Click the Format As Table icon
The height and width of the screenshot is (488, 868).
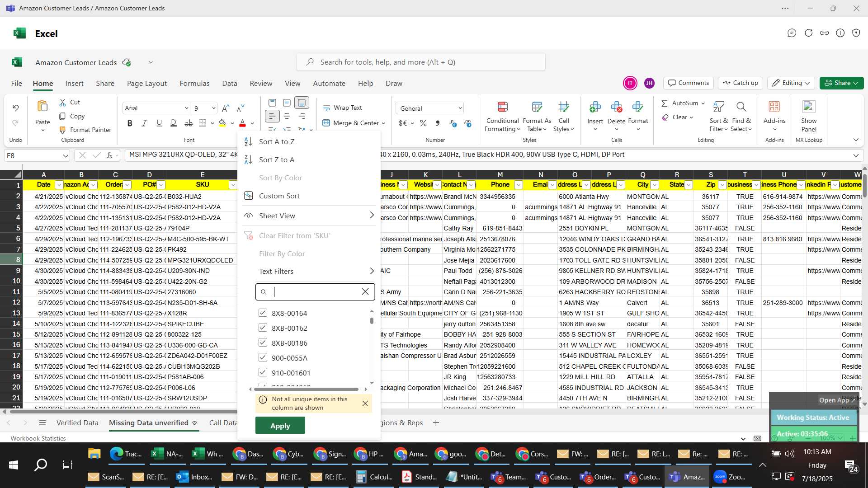click(537, 107)
